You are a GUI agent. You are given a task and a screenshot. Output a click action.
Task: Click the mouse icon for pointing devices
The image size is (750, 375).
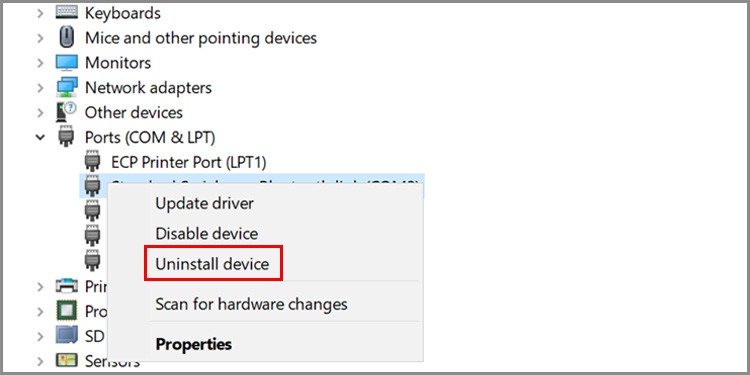point(66,37)
